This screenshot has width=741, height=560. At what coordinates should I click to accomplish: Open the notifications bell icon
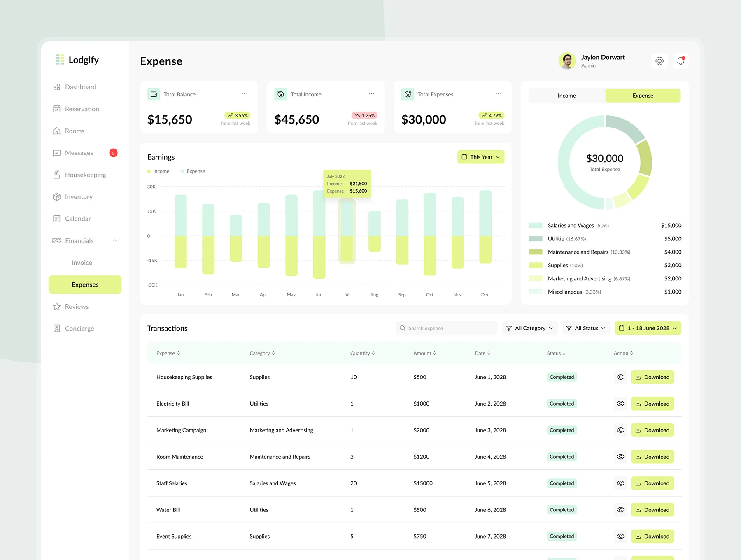point(680,61)
